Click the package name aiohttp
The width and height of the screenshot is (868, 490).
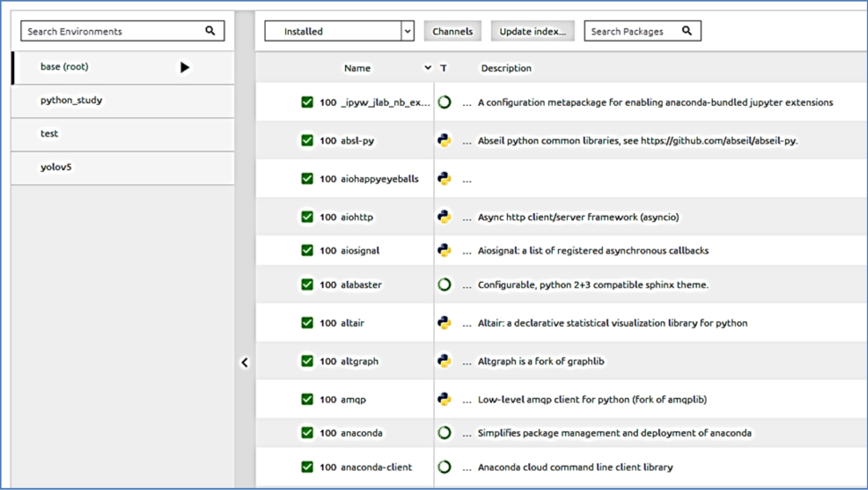pyautogui.click(x=357, y=217)
